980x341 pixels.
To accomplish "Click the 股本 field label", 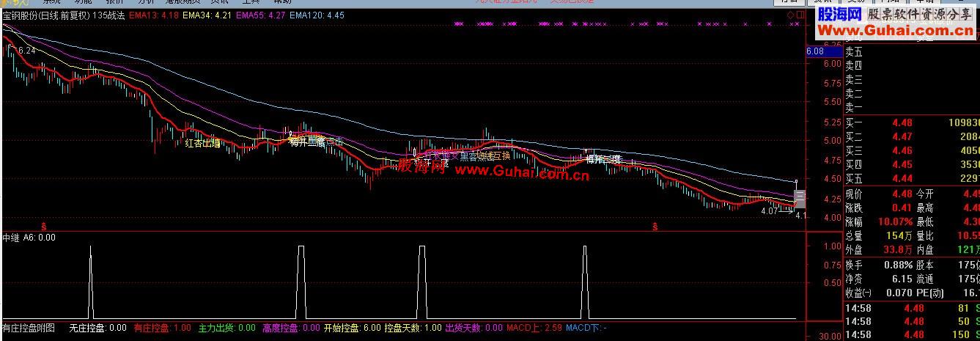I will click(925, 265).
